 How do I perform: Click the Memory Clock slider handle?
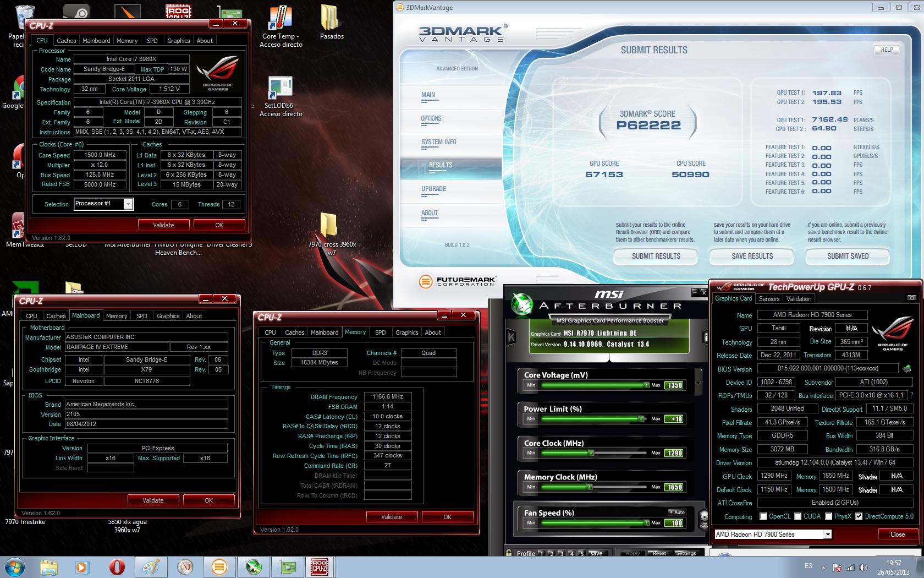[x=590, y=487]
